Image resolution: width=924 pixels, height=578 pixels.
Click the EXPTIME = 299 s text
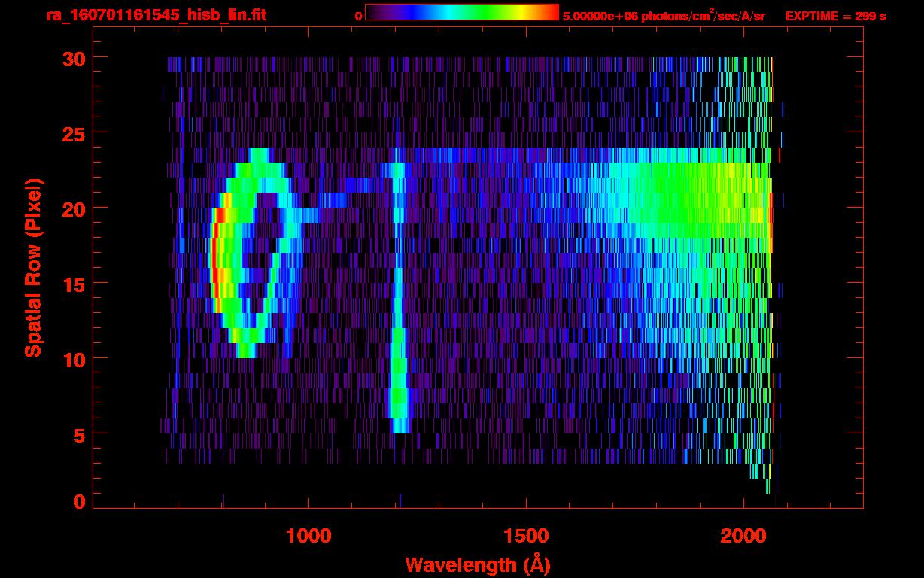click(835, 16)
